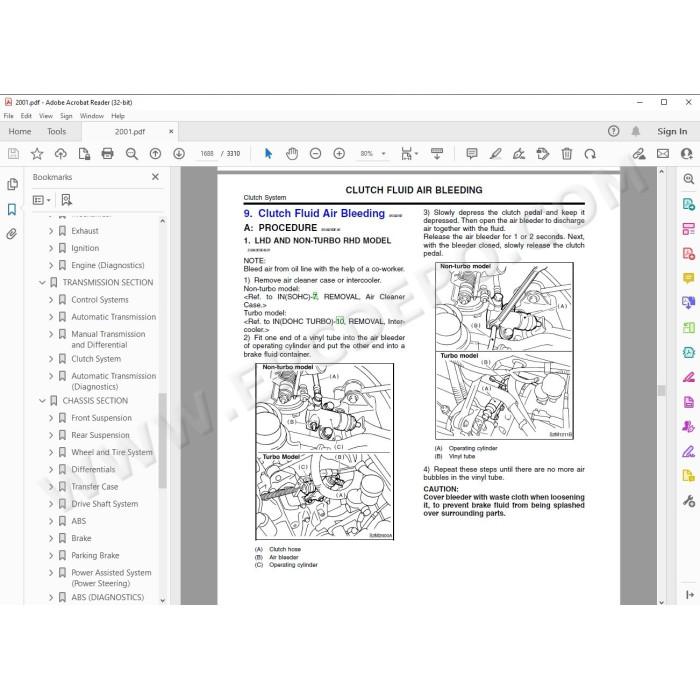Image resolution: width=700 pixels, height=700 pixels.
Task: Open Ignition bookmark
Action: coord(85,248)
